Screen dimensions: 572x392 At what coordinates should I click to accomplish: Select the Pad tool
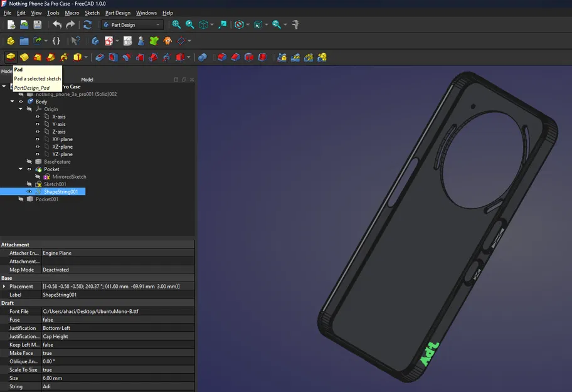point(10,56)
